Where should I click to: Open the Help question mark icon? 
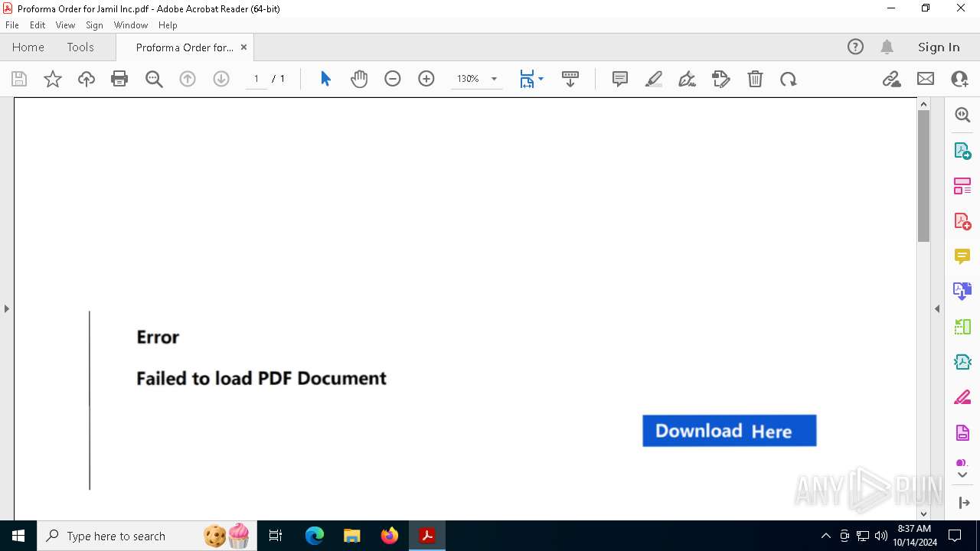coord(855,47)
